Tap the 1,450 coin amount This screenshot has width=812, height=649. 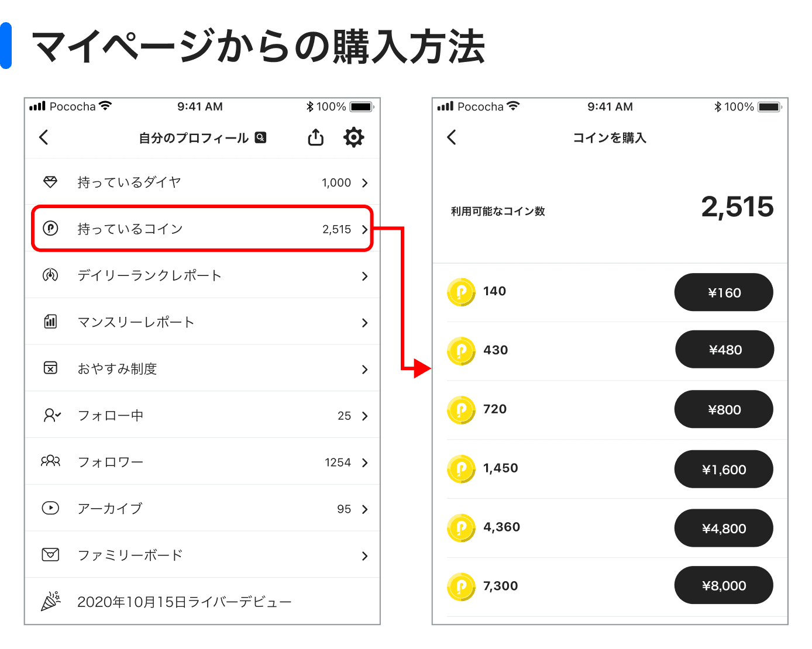[501, 468]
